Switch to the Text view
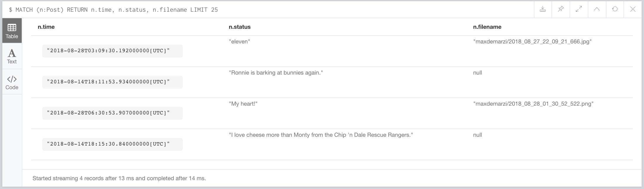This screenshot has height=189, width=644. 12,56
